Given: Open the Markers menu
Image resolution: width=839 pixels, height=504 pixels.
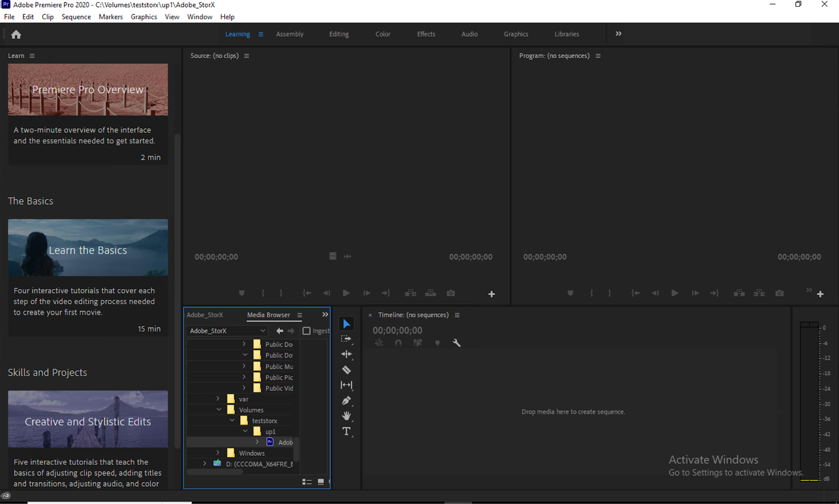Looking at the screenshot, I should pyautogui.click(x=111, y=17).
